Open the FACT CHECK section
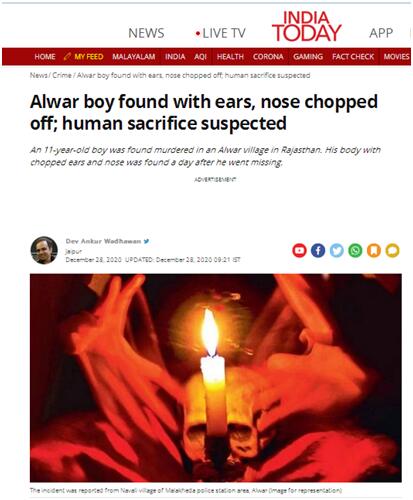Viewport: 413px width, 500px height. point(353,57)
